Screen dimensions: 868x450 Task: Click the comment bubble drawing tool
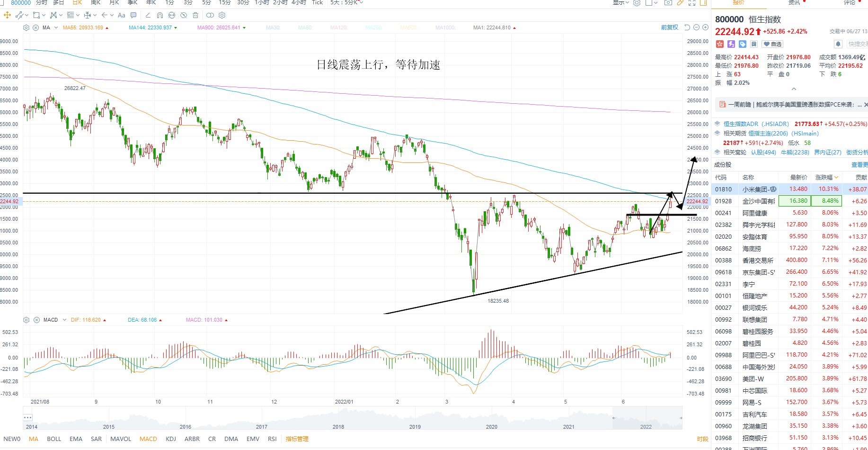(x=133, y=15)
